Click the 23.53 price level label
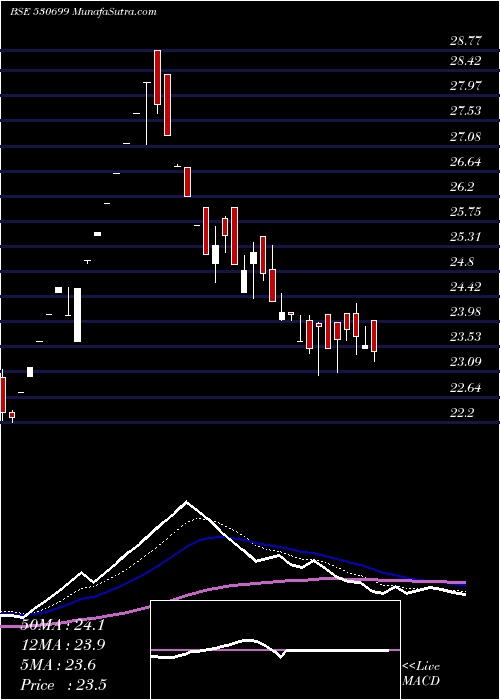This screenshot has height=700, width=500. [466, 337]
